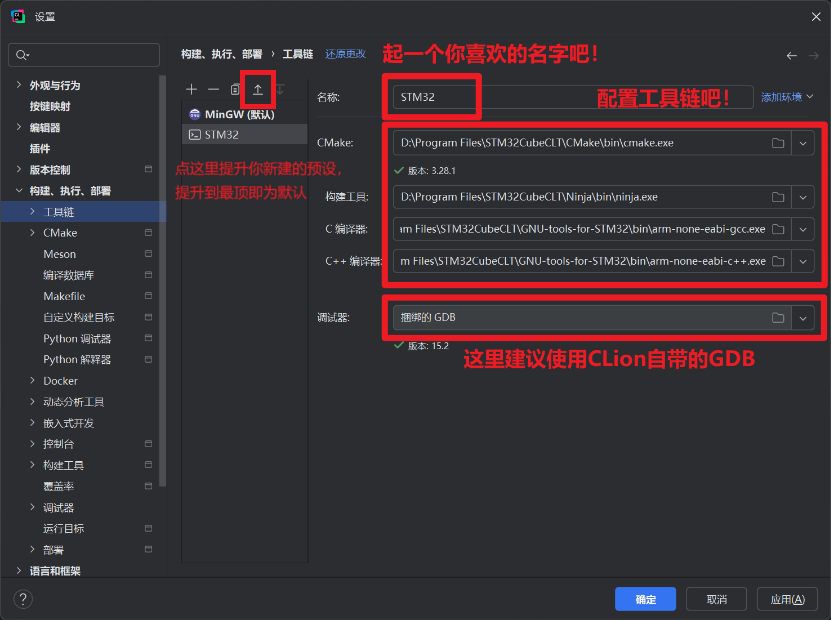Confirm settings with the 确定 button
This screenshot has height=620, width=831.
(x=645, y=599)
